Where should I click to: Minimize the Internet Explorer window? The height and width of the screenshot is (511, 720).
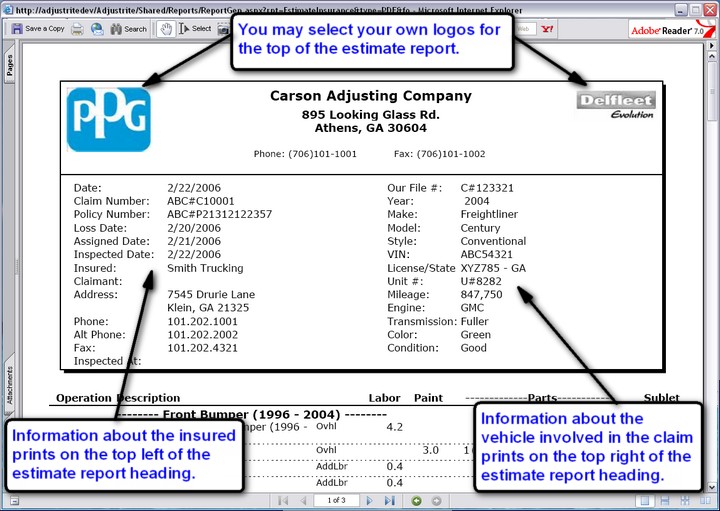[x=681, y=9]
